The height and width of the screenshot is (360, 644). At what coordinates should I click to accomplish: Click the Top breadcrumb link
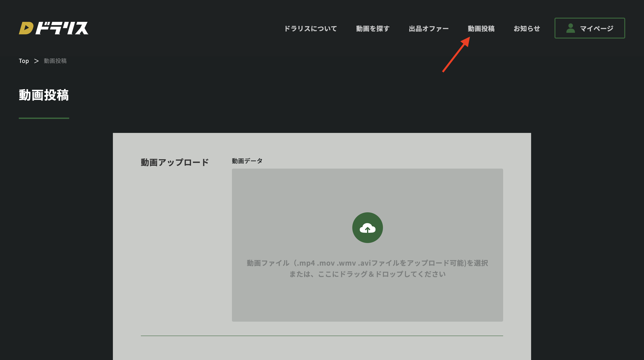point(24,61)
